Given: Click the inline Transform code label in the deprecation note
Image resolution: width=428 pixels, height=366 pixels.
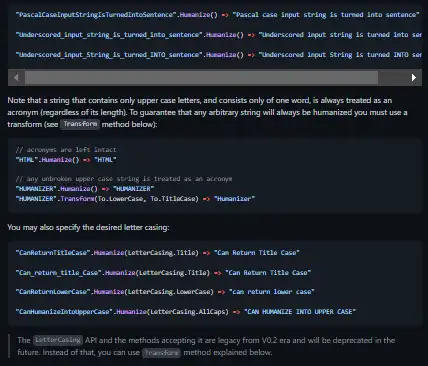Looking at the screenshot, I should pos(162,353).
